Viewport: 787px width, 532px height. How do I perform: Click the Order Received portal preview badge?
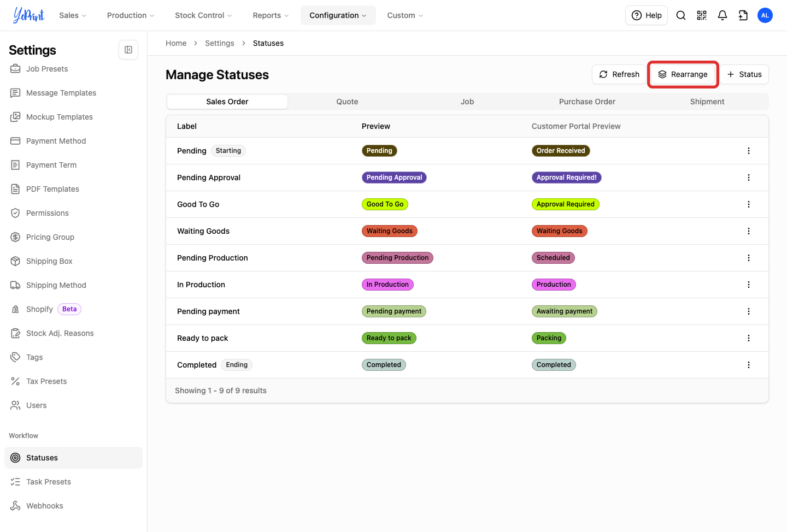[x=561, y=151]
